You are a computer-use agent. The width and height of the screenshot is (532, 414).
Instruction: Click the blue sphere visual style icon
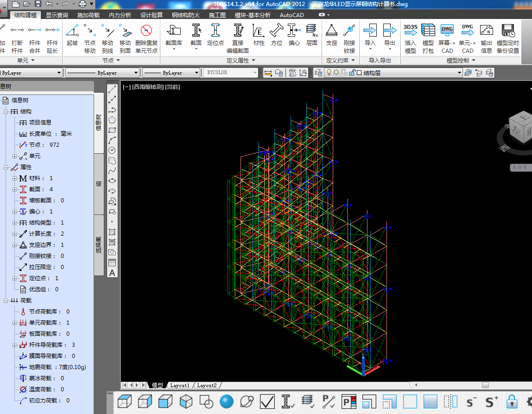pos(226,401)
